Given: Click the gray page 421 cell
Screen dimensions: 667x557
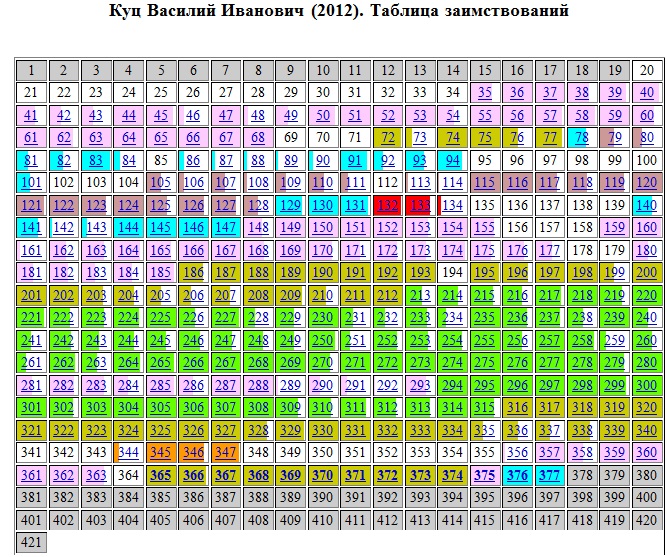Looking at the screenshot, I should (31, 542).
